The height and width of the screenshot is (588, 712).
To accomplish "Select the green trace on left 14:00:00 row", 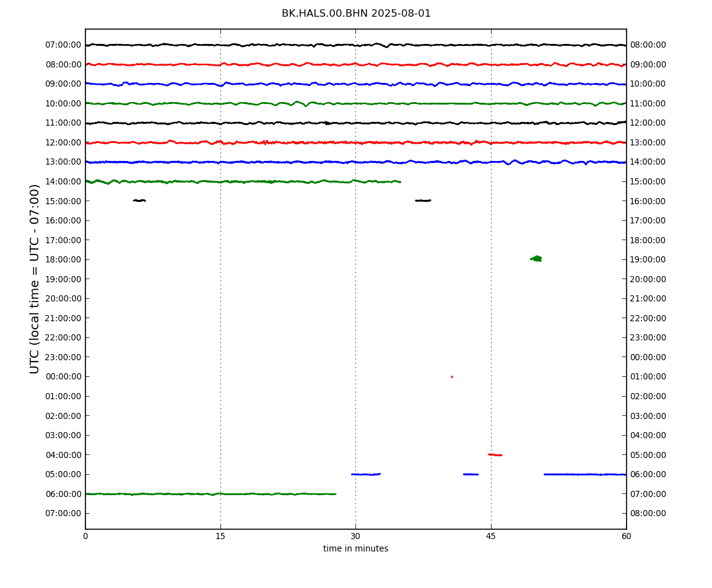I will 243,181.
